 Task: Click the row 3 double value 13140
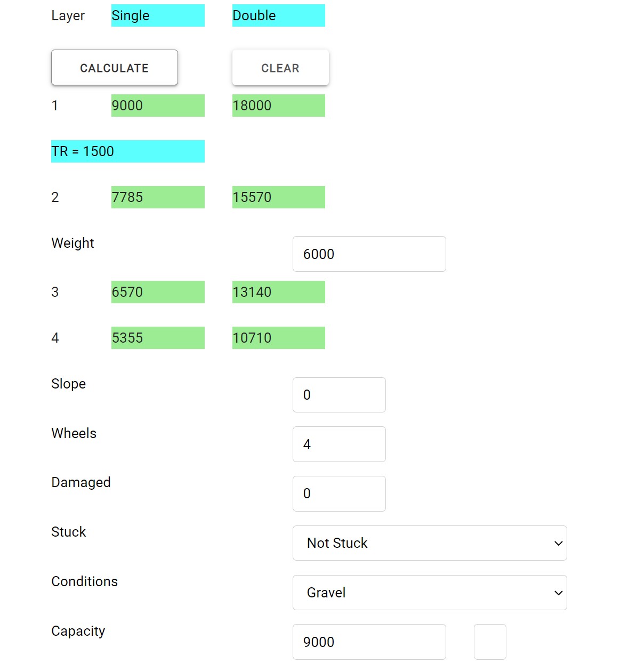[278, 292]
